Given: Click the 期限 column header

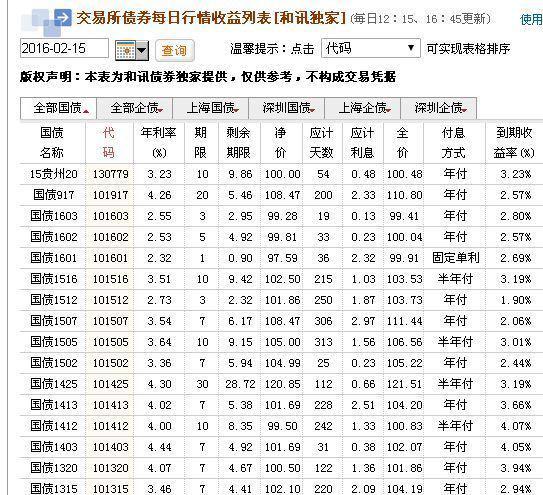Looking at the screenshot, I should click(201, 142).
